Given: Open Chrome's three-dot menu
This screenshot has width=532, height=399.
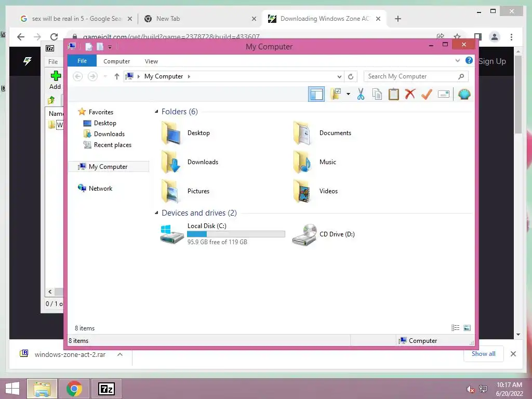Looking at the screenshot, I should [511, 37].
